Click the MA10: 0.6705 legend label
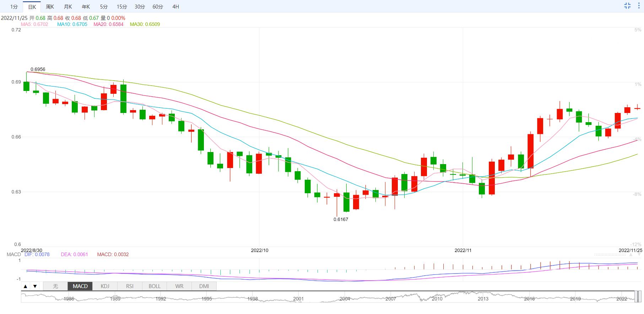Image resolution: width=644 pixels, height=314 pixels. 72,24
